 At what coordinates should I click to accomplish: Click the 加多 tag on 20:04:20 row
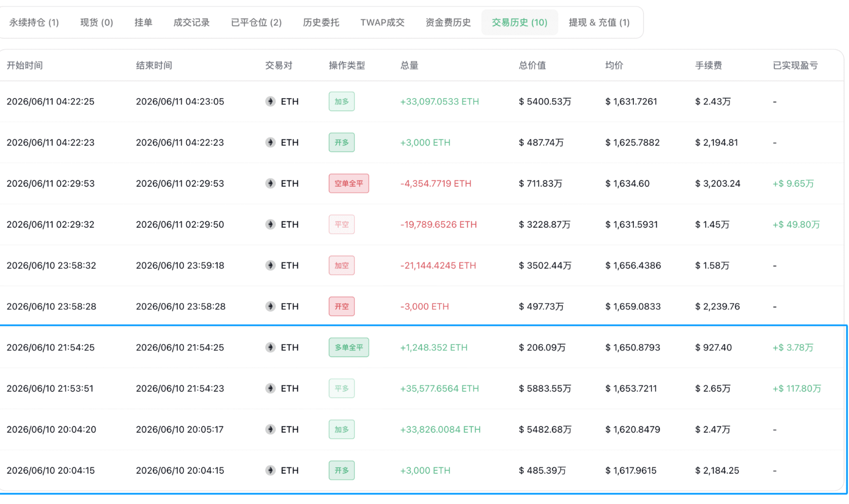342,430
